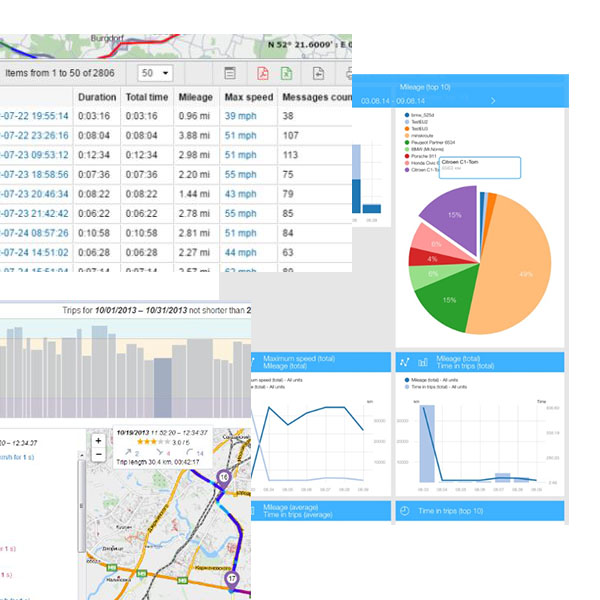Select the 0:12:34 duration cell

coord(94,155)
